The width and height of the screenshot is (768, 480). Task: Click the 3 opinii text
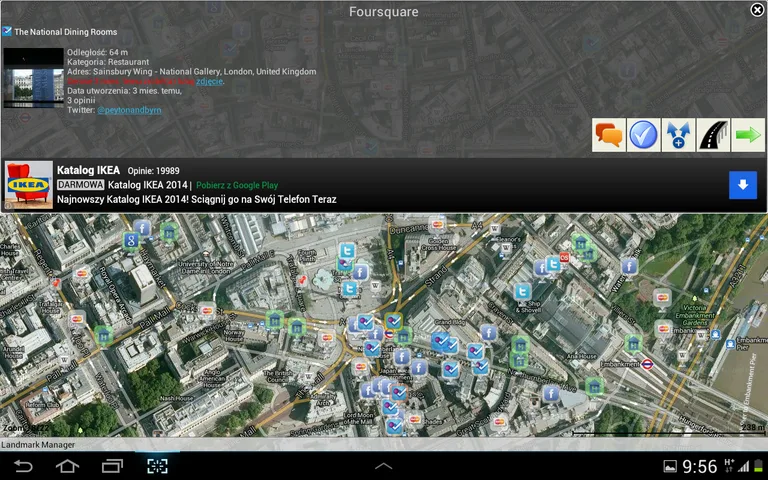pos(81,100)
